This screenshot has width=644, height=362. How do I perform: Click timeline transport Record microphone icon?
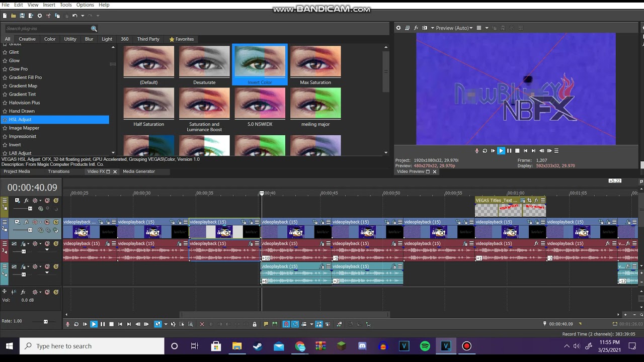click(x=67, y=324)
